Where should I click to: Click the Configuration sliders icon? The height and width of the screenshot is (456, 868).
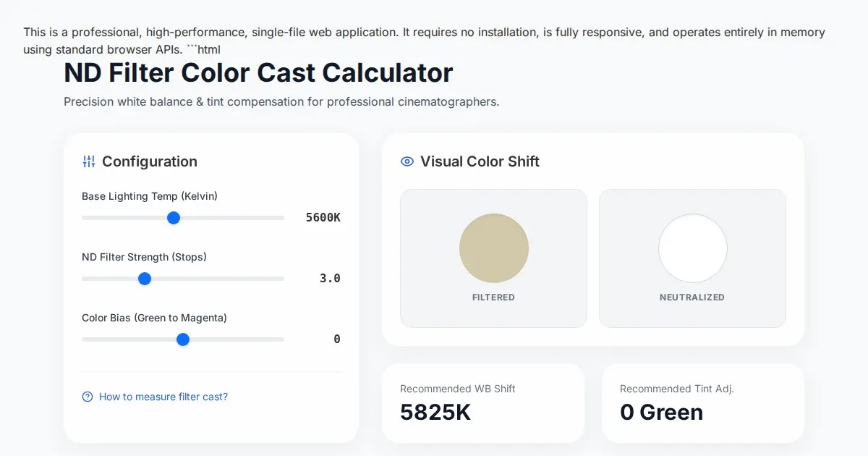click(89, 161)
